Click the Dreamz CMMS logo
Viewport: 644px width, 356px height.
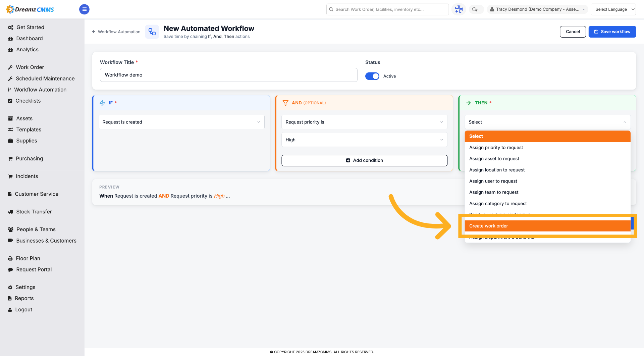pos(30,9)
